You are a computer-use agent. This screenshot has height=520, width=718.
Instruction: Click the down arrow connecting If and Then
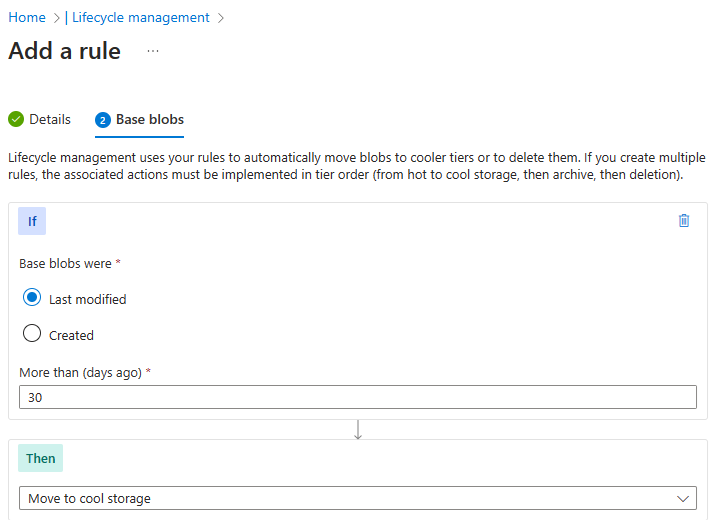[358, 429]
